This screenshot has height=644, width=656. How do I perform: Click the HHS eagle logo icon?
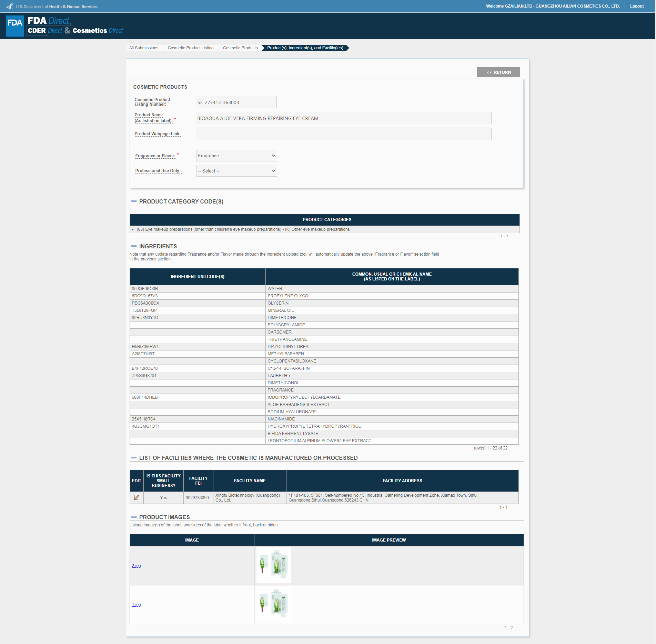pyautogui.click(x=10, y=7)
